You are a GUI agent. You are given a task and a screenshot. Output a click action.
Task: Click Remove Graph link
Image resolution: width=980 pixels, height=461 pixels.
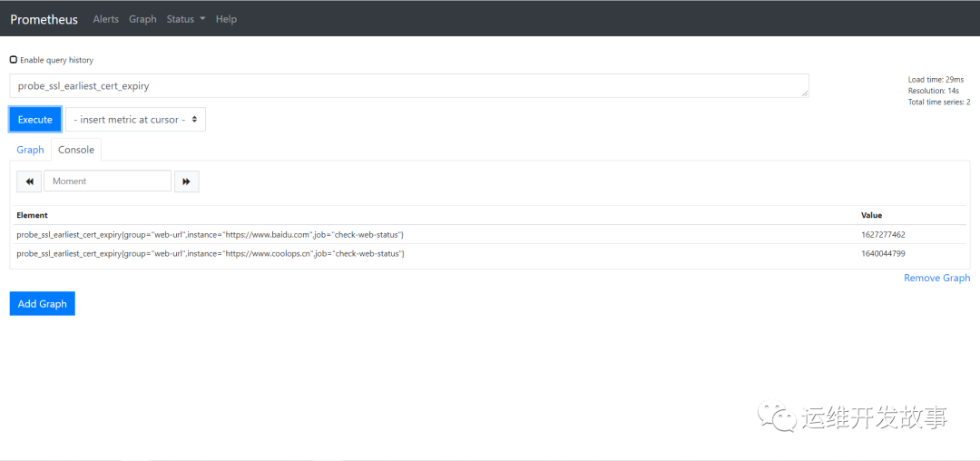pyautogui.click(x=936, y=278)
